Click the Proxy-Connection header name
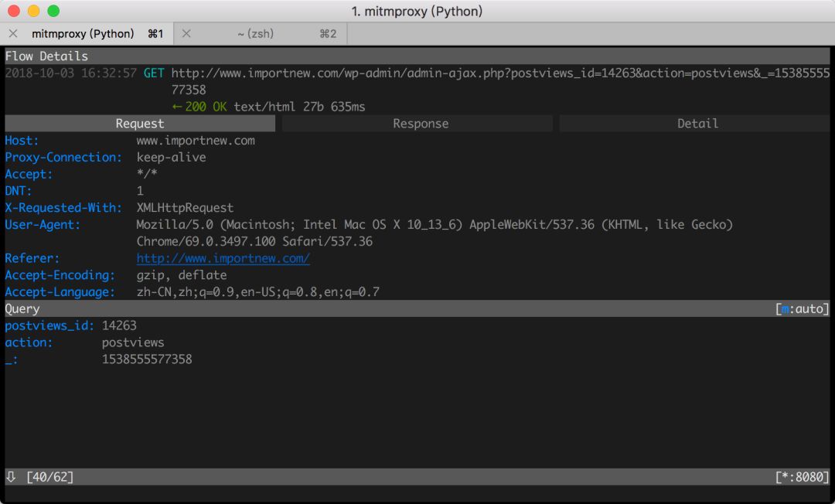This screenshot has width=835, height=504. coord(63,158)
